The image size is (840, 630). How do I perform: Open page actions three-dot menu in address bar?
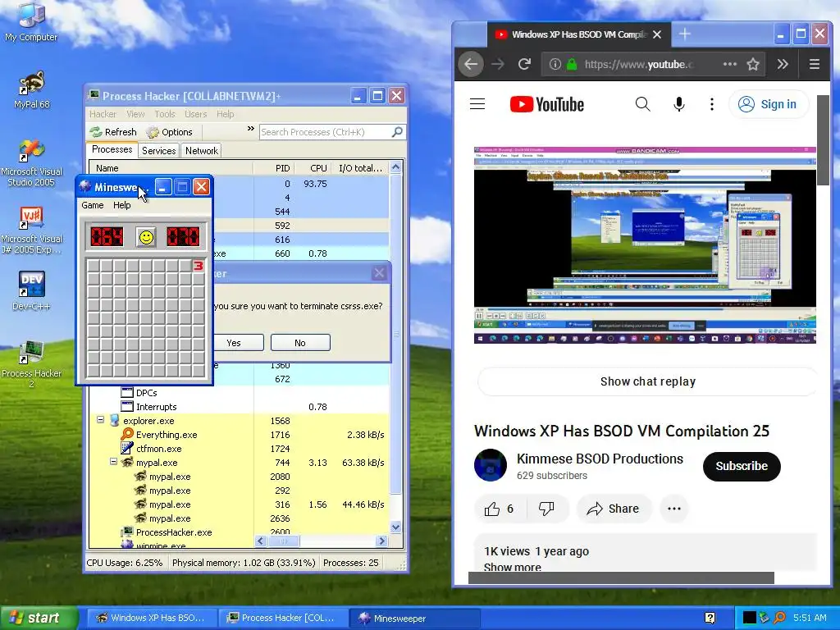click(x=729, y=64)
